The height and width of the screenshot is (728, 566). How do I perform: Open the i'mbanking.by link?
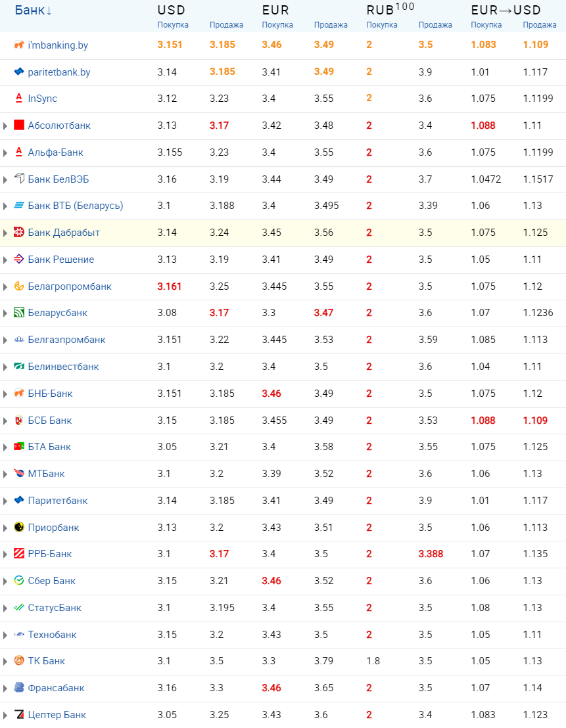tap(58, 45)
